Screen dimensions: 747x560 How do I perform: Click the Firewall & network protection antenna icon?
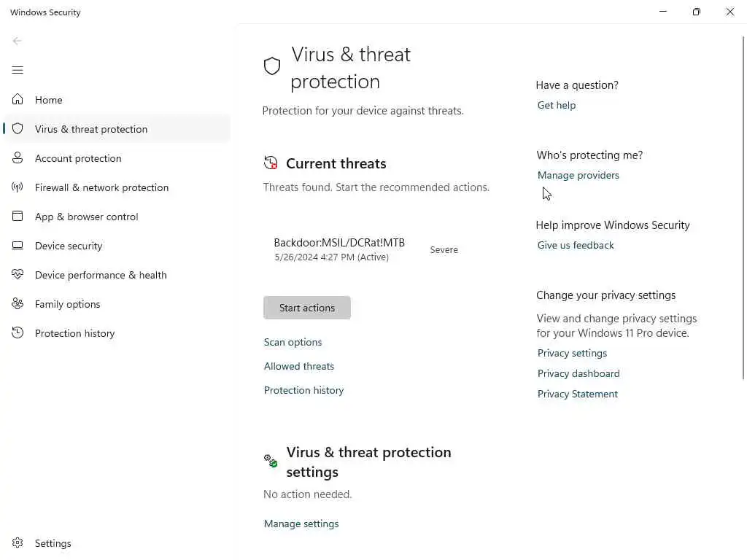[18, 187]
